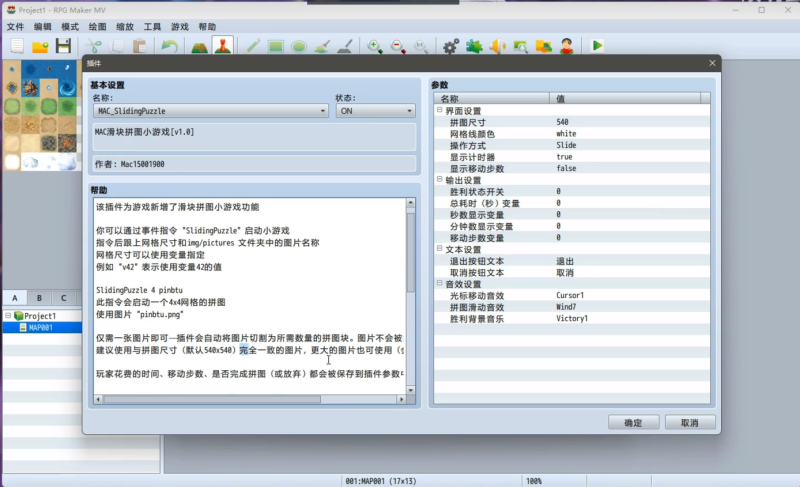800x487 pixels.
Task: Open the Sound Test speaker icon
Action: pyautogui.click(x=497, y=46)
